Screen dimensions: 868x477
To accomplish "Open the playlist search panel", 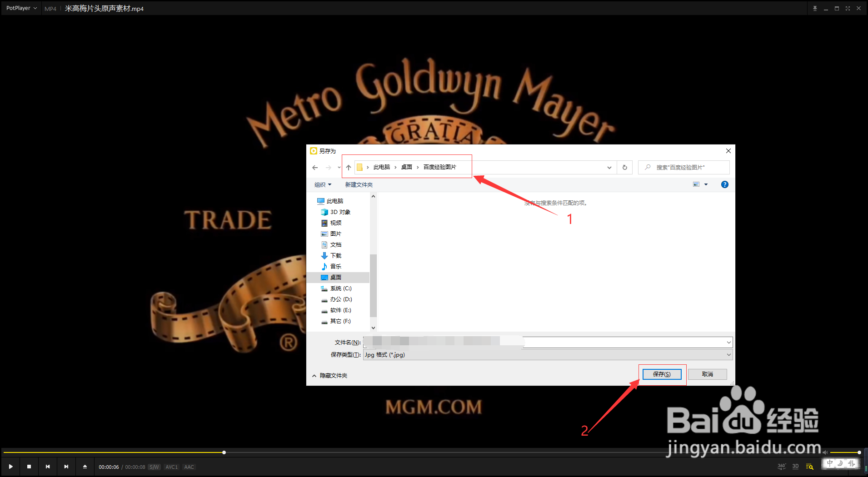I will click(x=809, y=467).
